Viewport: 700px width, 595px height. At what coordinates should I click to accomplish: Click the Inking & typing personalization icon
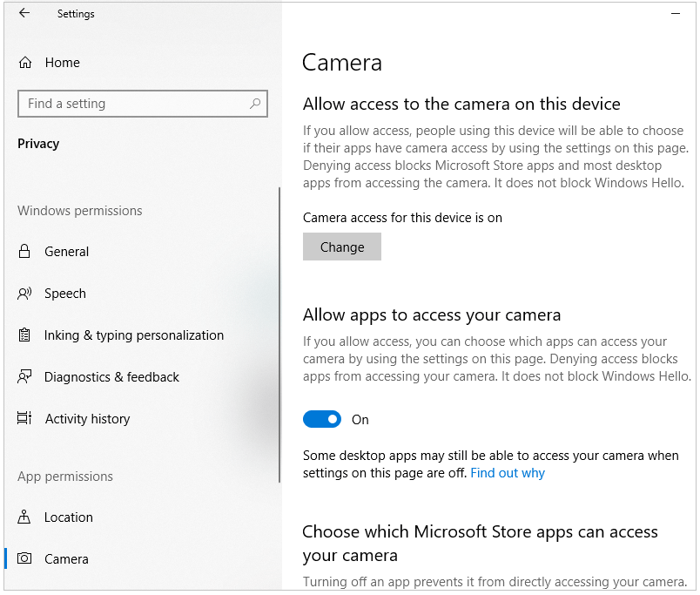(26, 335)
